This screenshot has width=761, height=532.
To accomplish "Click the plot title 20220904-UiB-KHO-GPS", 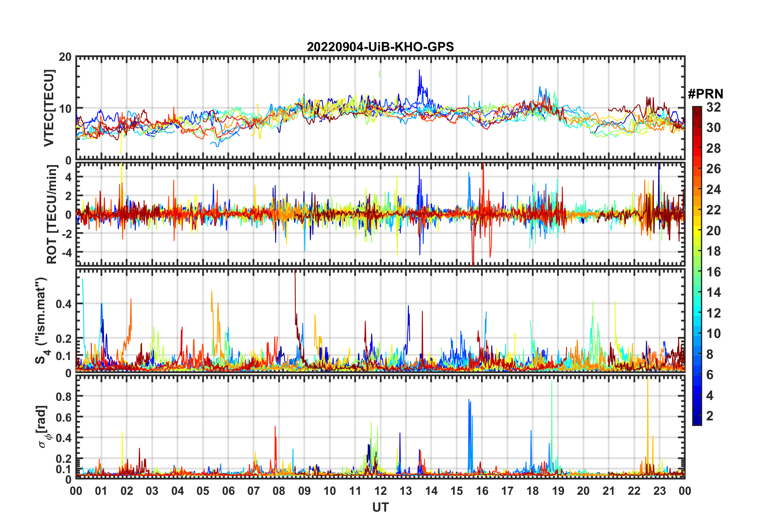I will click(x=380, y=47).
